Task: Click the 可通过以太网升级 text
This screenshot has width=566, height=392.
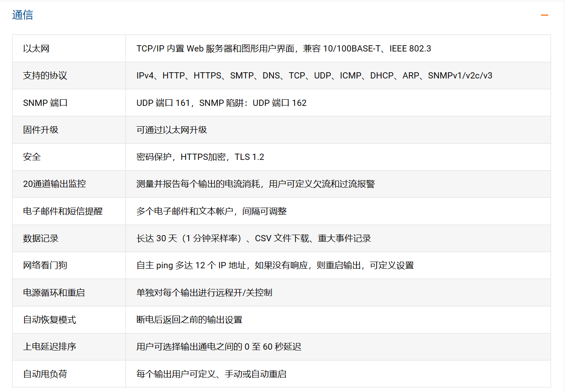Action: [x=172, y=130]
